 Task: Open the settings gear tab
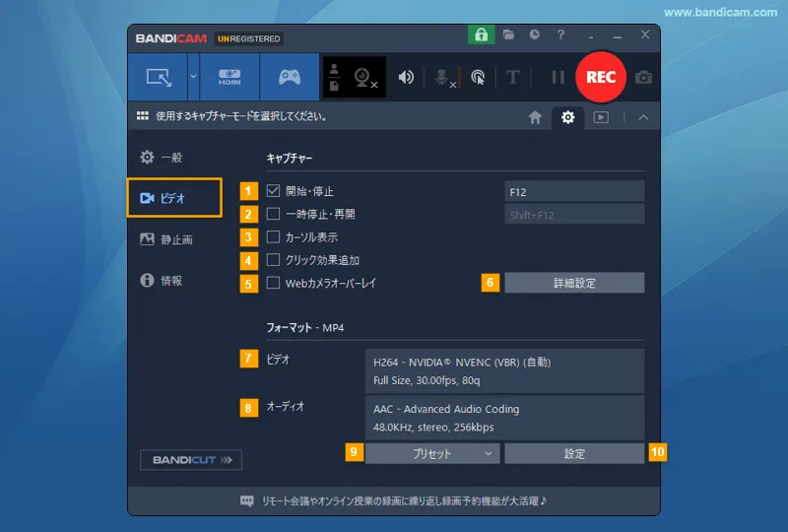pos(568,117)
